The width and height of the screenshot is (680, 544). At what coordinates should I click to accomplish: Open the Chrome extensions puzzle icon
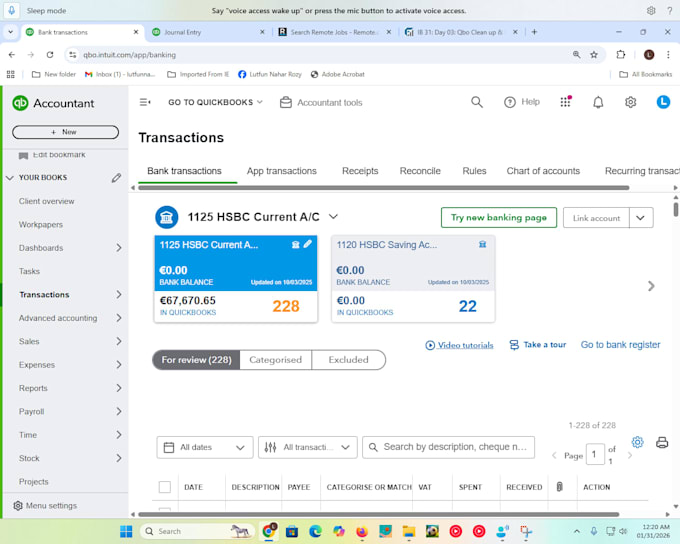tap(621, 55)
